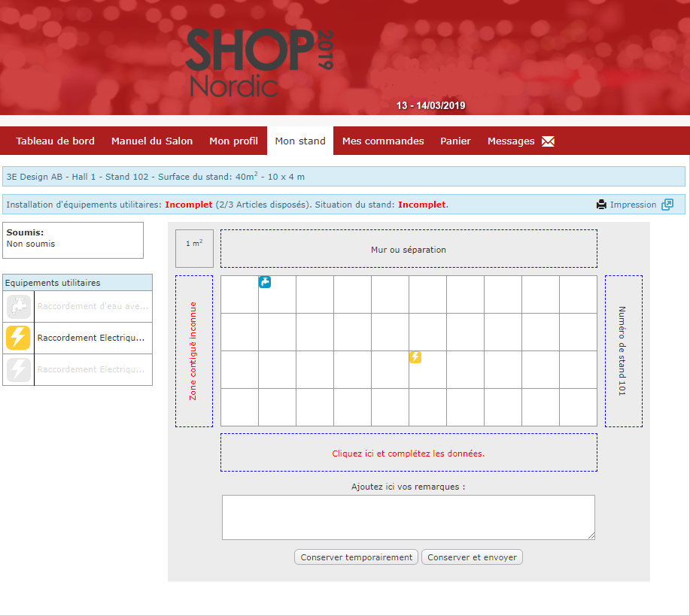Click the printer icon

coord(601,205)
